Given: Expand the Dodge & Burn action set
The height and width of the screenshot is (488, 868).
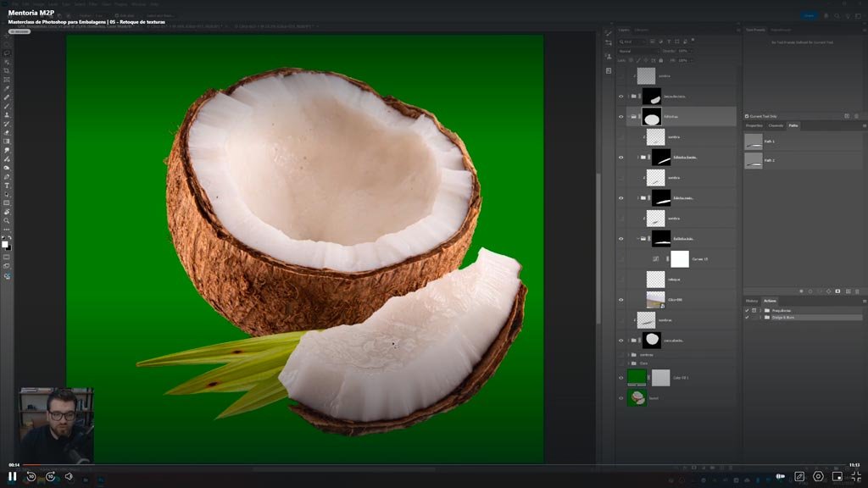Looking at the screenshot, I should tap(760, 317).
